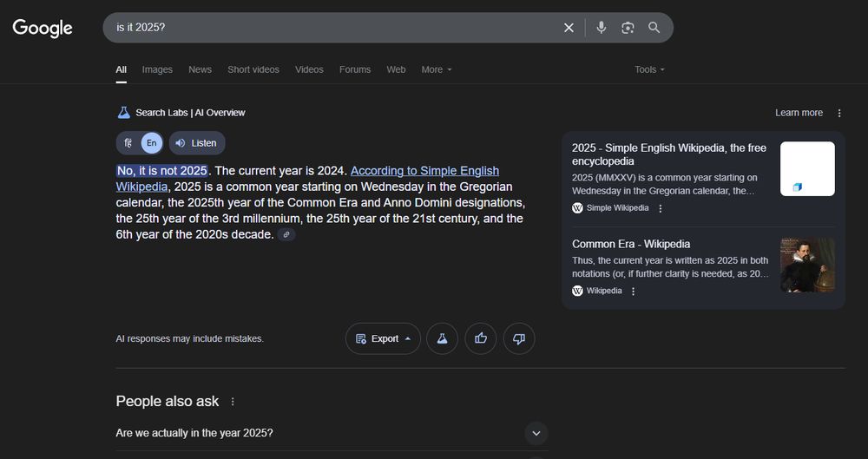Screen dimensions: 868x459
Task: Open Learn more about AI Overview
Action: [x=799, y=113]
